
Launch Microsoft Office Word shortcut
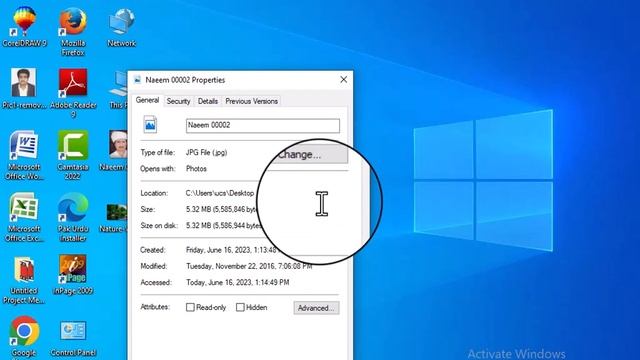coord(24,154)
